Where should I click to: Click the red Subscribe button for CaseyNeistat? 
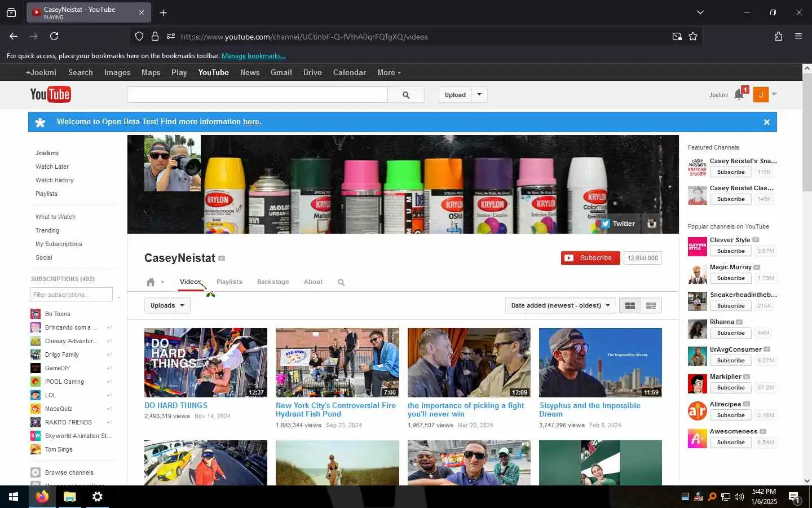(x=590, y=258)
